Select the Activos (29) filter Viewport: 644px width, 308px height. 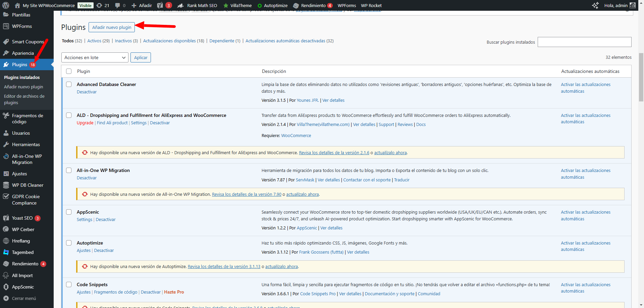coord(98,41)
